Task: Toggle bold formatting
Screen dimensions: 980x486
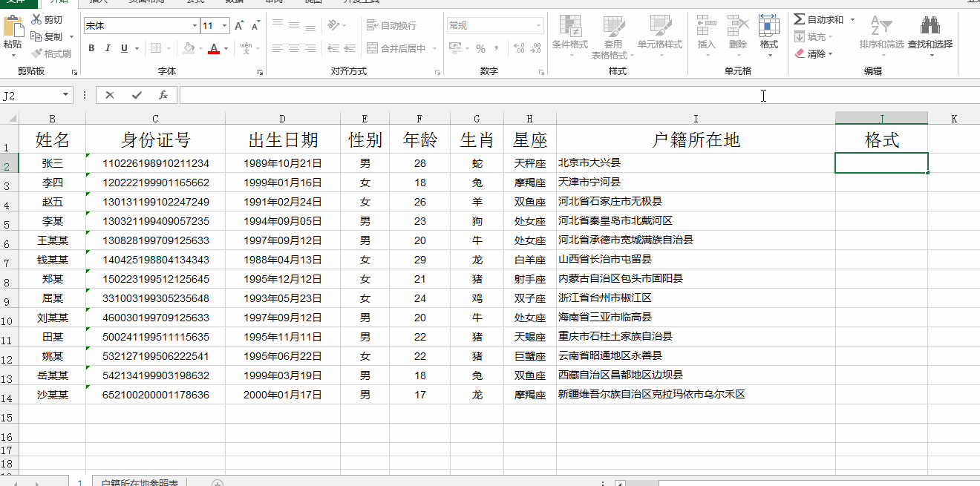Action: click(x=91, y=48)
